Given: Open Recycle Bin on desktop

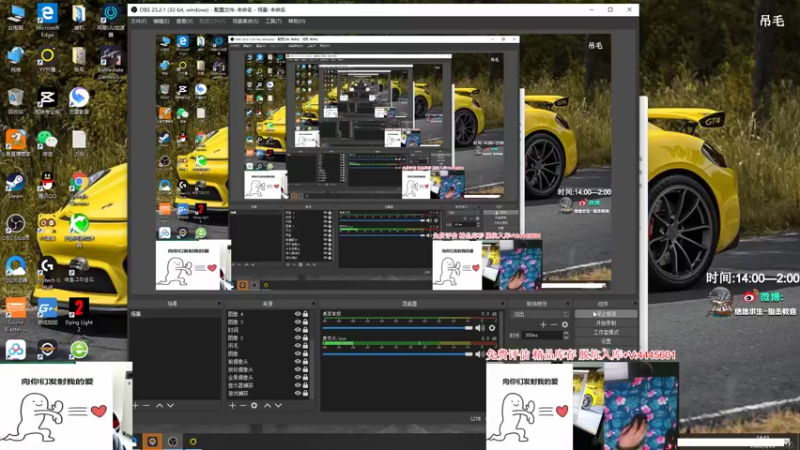Looking at the screenshot, I should click(15, 101).
